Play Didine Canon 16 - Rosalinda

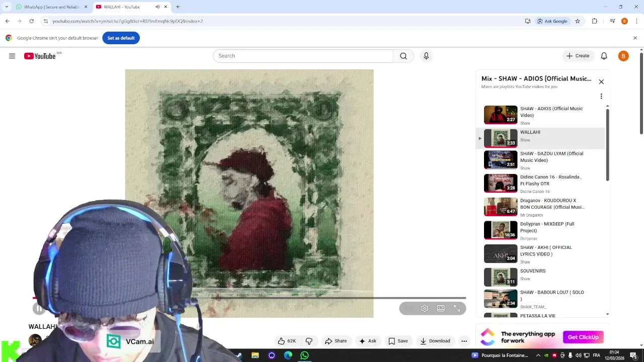click(x=541, y=184)
